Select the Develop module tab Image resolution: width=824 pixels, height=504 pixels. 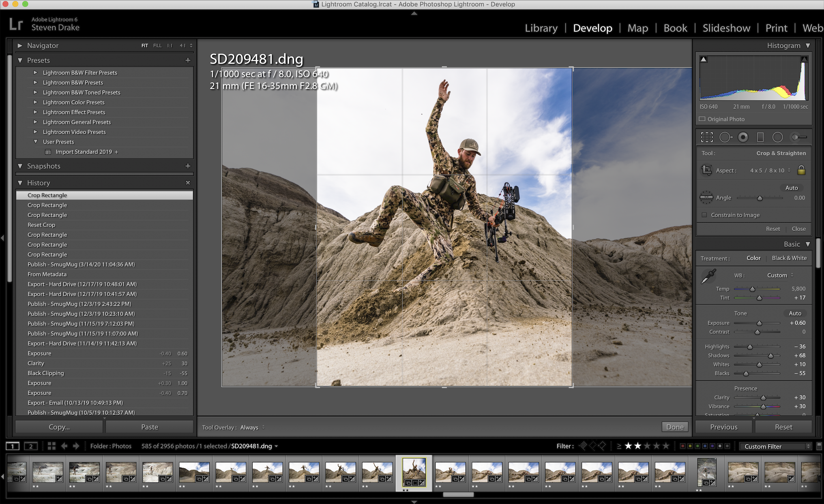(592, 28)
